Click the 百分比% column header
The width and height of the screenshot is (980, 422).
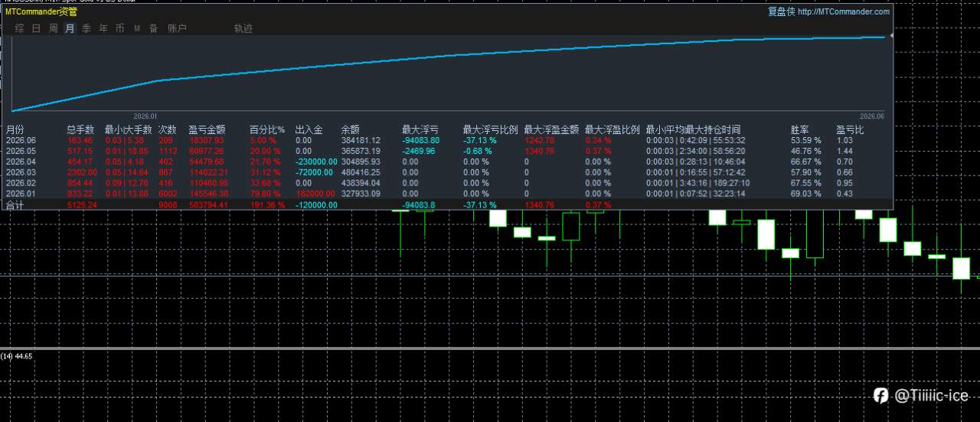coord(267,130)
